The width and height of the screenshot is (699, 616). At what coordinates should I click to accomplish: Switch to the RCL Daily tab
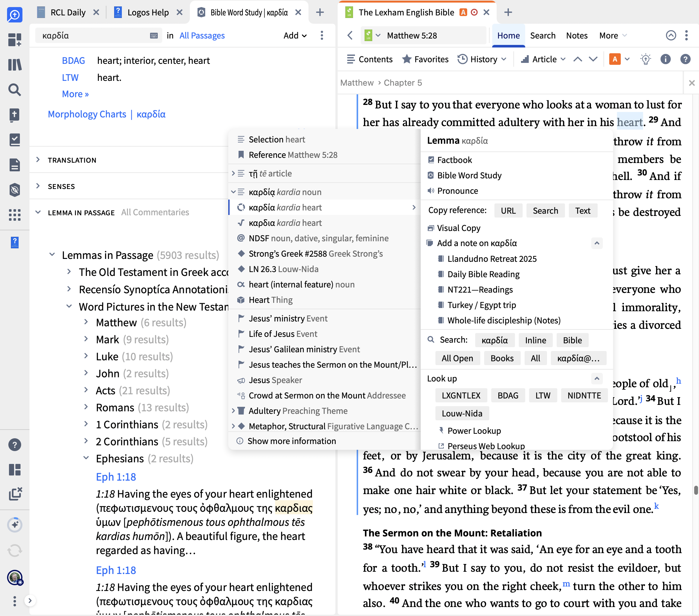pos(68,13)
